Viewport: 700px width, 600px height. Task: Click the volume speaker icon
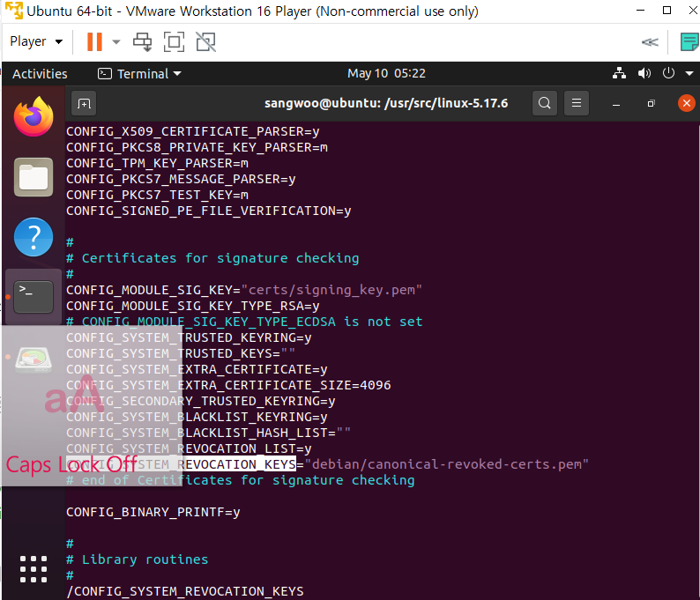coord(644,73)
